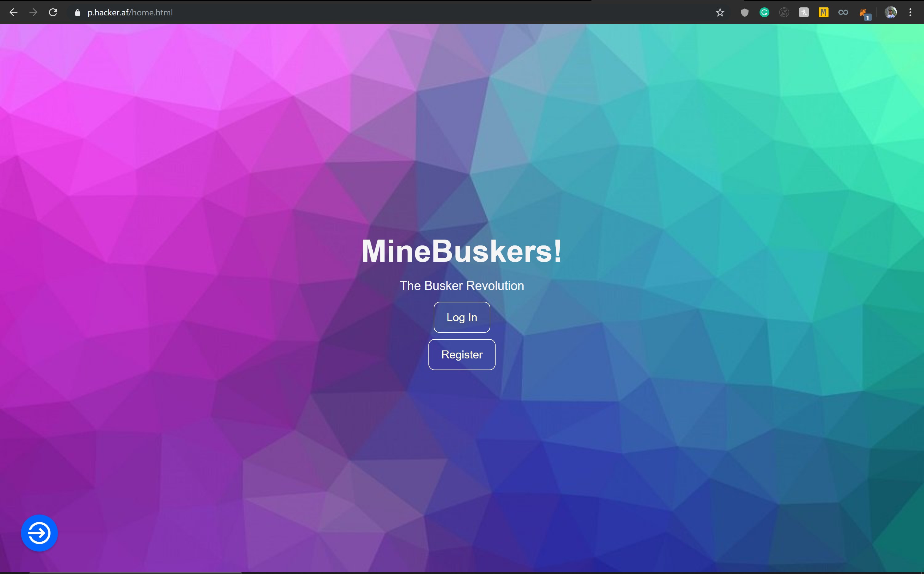The image size is (924, 574).
Task: Click the p.hacker.af address bar URL
Action: click(130, 13)
